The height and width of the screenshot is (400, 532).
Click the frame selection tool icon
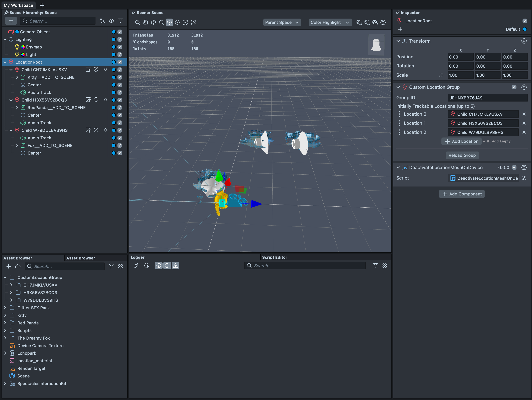[185, 22]
